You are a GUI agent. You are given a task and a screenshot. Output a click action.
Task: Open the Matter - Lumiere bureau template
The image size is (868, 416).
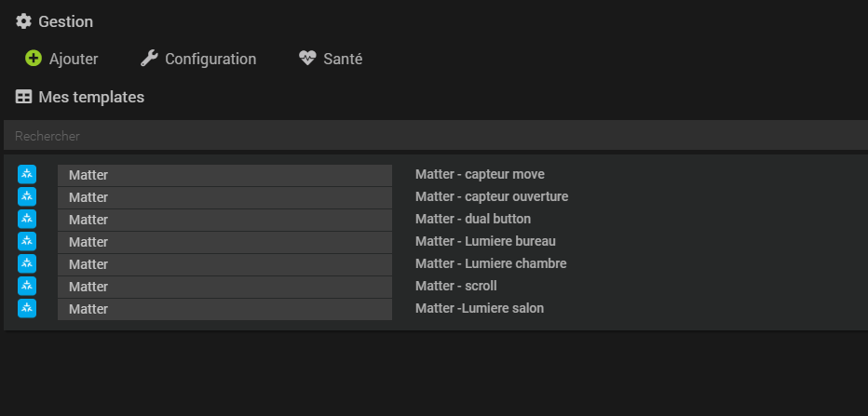(x=485, y=241)
